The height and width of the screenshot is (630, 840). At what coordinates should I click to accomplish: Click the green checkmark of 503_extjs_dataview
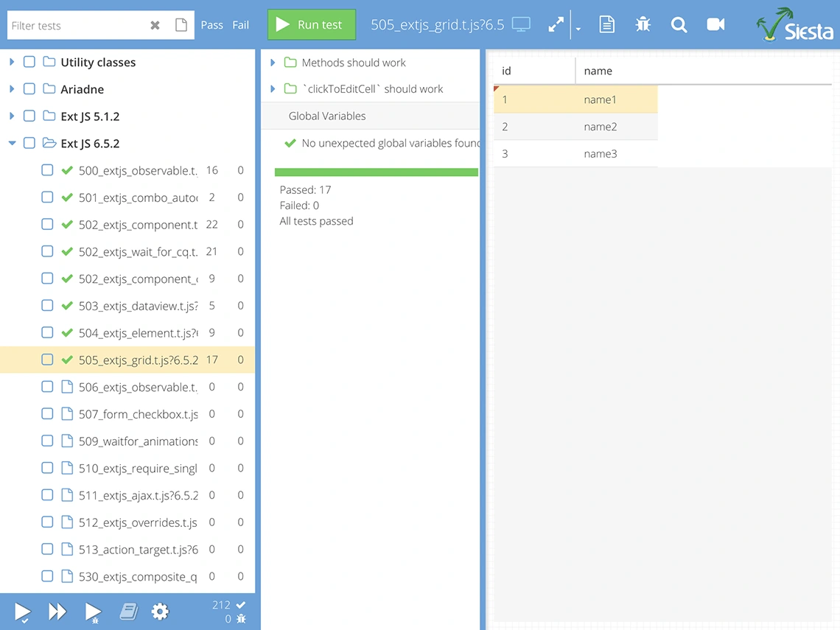pos(67,305)
